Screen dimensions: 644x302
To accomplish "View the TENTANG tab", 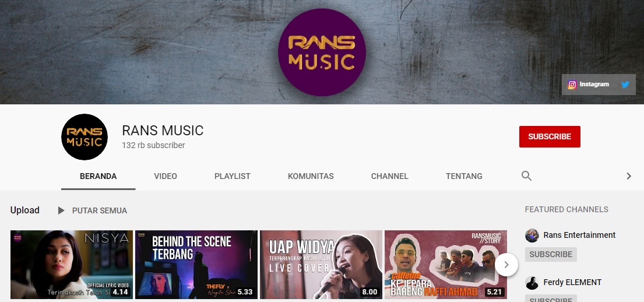I will pyautogui.click(x=464, y=176).
